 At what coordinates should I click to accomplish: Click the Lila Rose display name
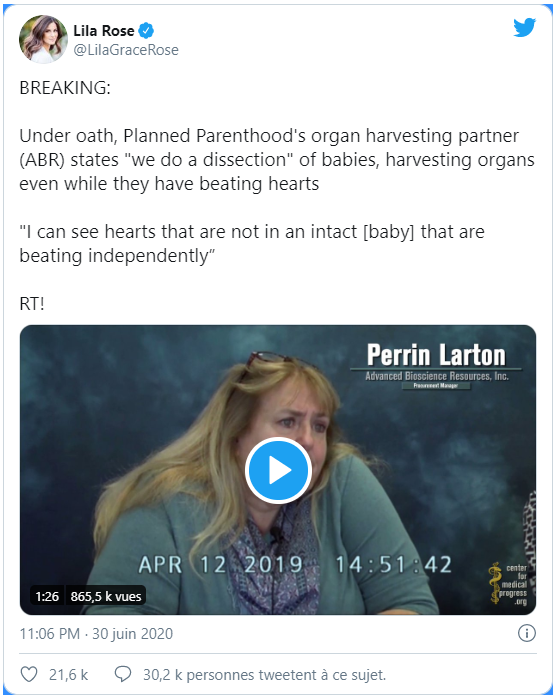(x=104, y=31)
